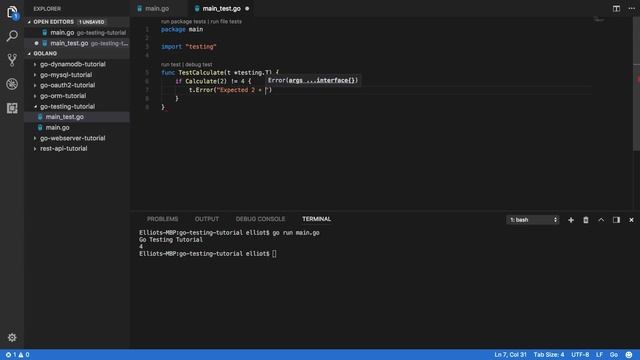
Task: Switch to the Problems panel tab
Action: [162, 219]
